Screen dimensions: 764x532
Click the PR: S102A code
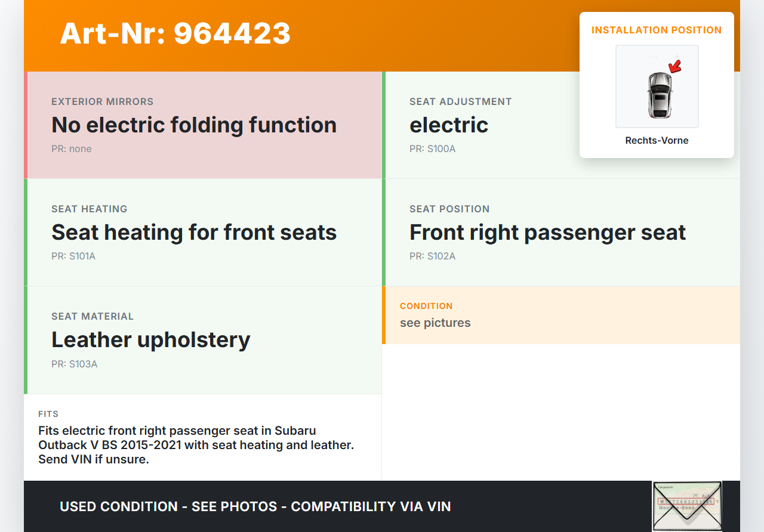click(x=432, y=256)
